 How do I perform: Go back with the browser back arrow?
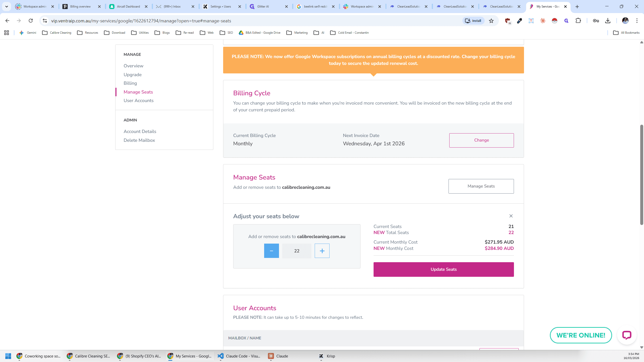(7, 21)
